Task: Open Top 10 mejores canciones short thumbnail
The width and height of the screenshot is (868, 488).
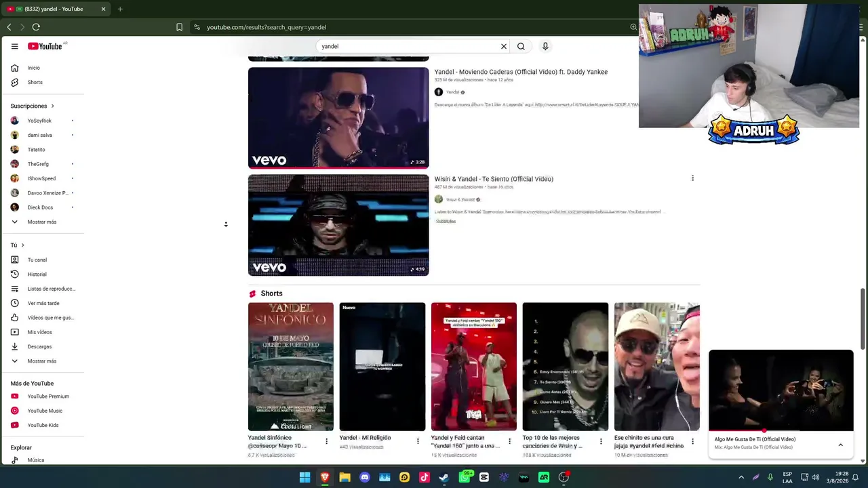Action: tap(566, 367)
